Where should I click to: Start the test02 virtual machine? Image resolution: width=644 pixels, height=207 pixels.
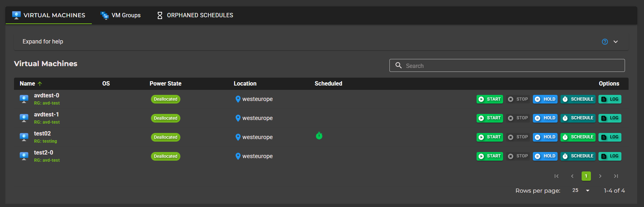point(490,137)
